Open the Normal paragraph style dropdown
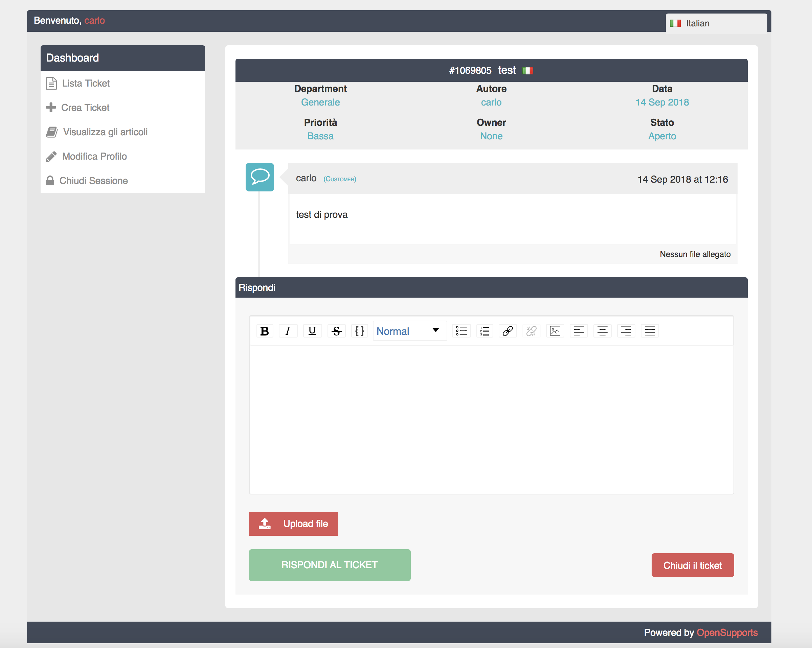 coord(409,330)
